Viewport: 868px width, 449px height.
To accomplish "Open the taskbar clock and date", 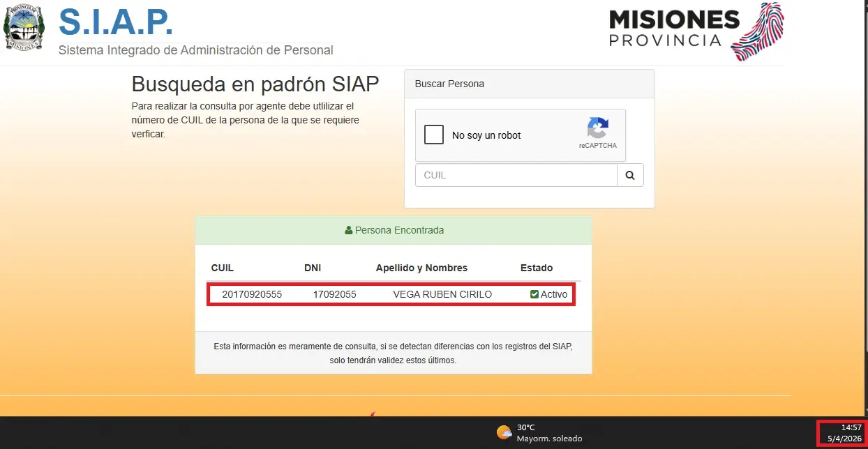I will pos(842,433).
